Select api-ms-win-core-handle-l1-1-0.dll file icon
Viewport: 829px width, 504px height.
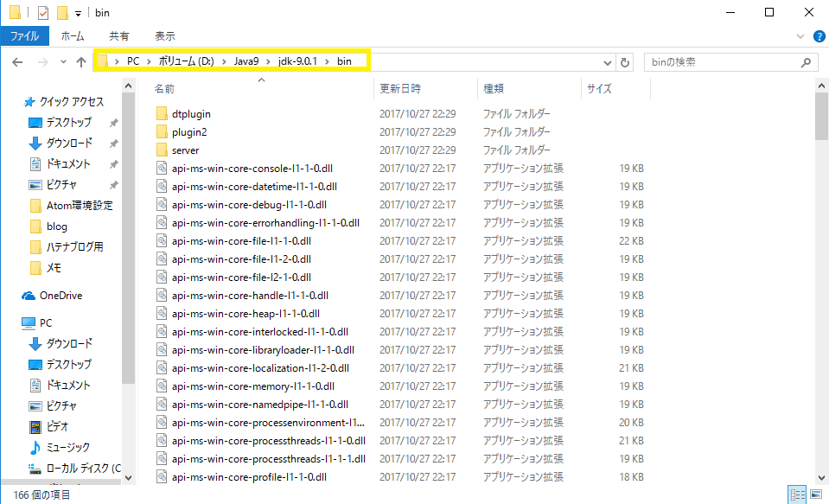click(x=162, y=295)
